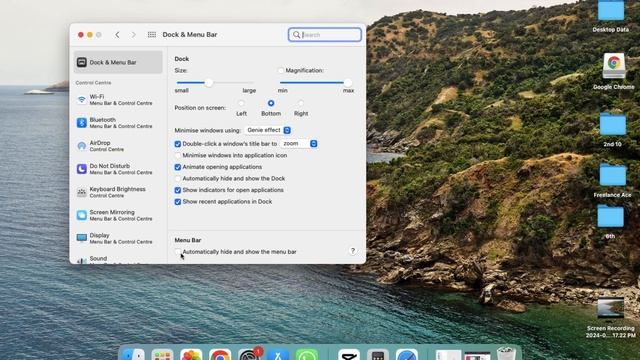
Task: Select Right dock position
Action: [x=301, y=103]
